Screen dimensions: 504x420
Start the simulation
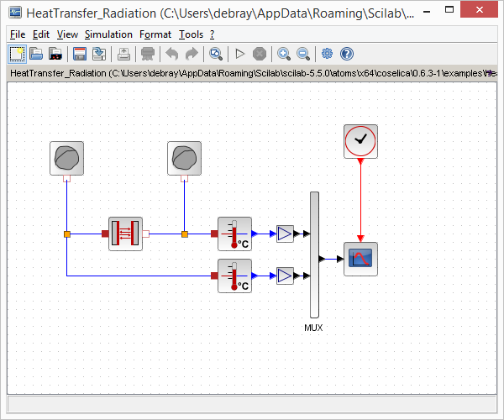239,54
